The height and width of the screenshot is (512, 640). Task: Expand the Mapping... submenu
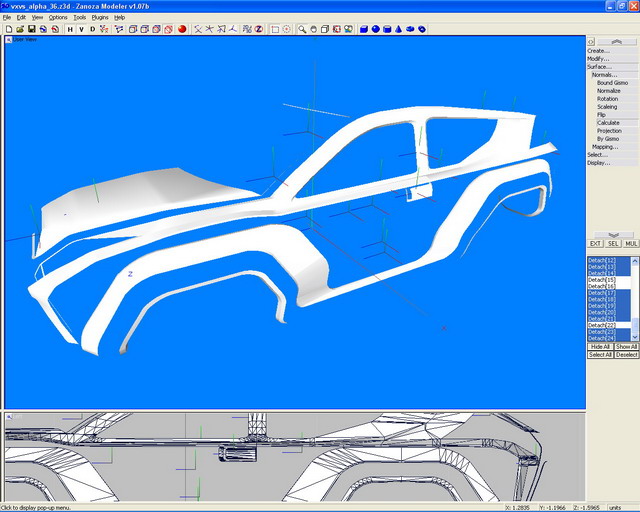604,147
